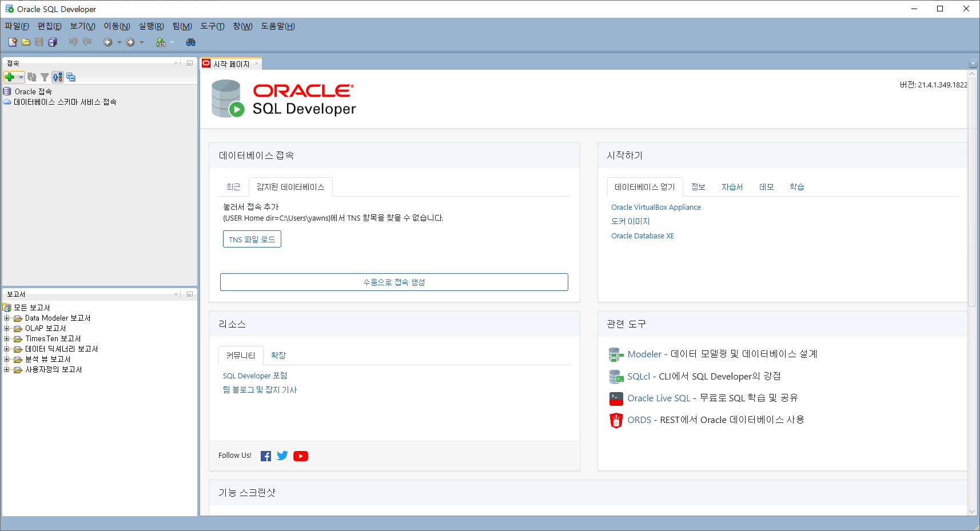Open the 도구(T) menu
This screenshot has width=980, height=531.
tap(212, 26)
